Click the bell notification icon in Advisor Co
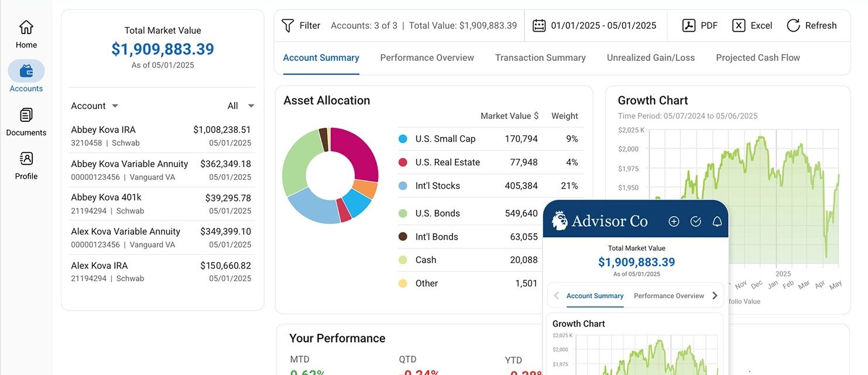 pyautogui.click(x=717, y=221)
